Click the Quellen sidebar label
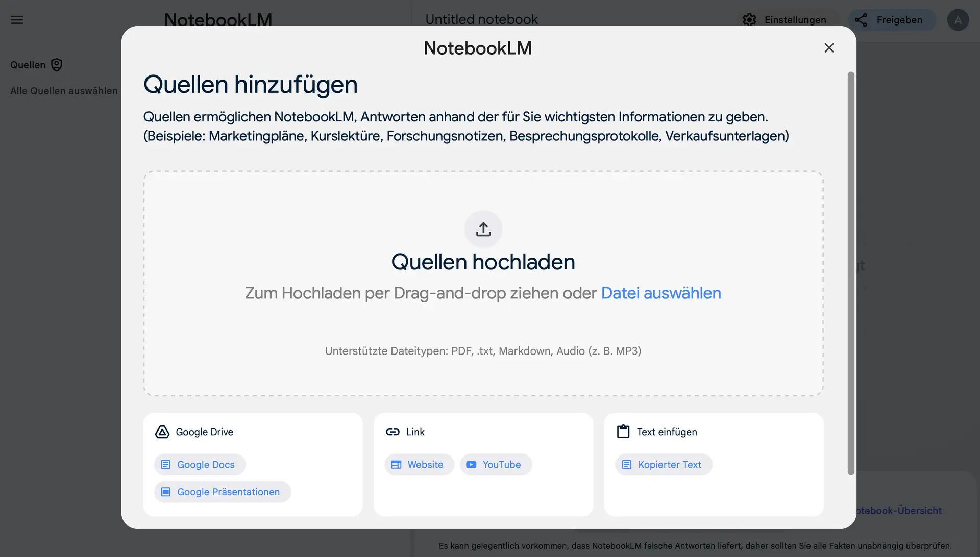Viewport: 980px width, 557px height. click(x=28, y=65)
